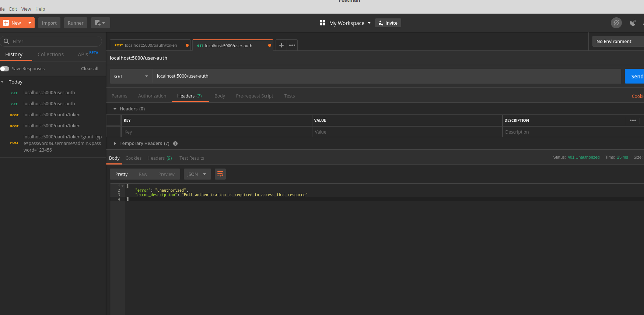Screen dimensions: 644x315
Task: Select the Pretty response view
Action: [121, 174]
